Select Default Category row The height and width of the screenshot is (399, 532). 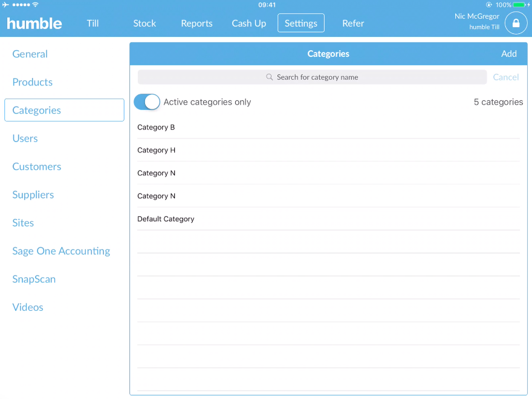pyautogui.click(x=328, y=219)
